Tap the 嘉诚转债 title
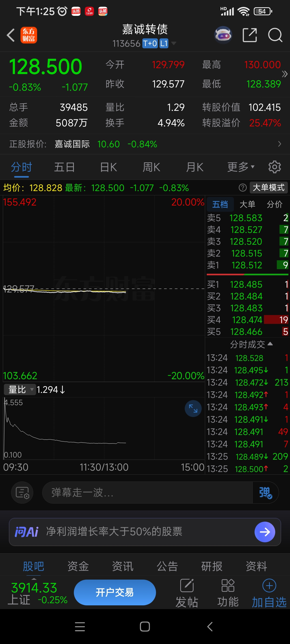Viewport: 290px width, 644px height. [x=145, y=29]
